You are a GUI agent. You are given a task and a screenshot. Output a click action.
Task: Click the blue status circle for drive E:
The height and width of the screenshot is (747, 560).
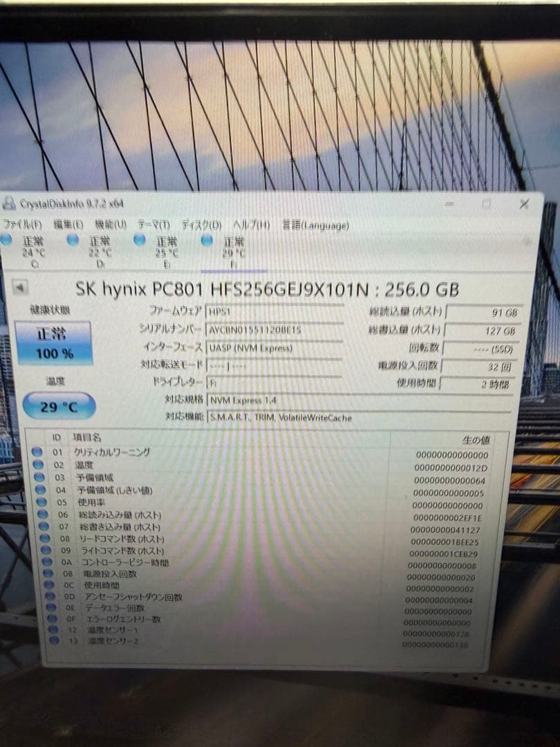140,239
